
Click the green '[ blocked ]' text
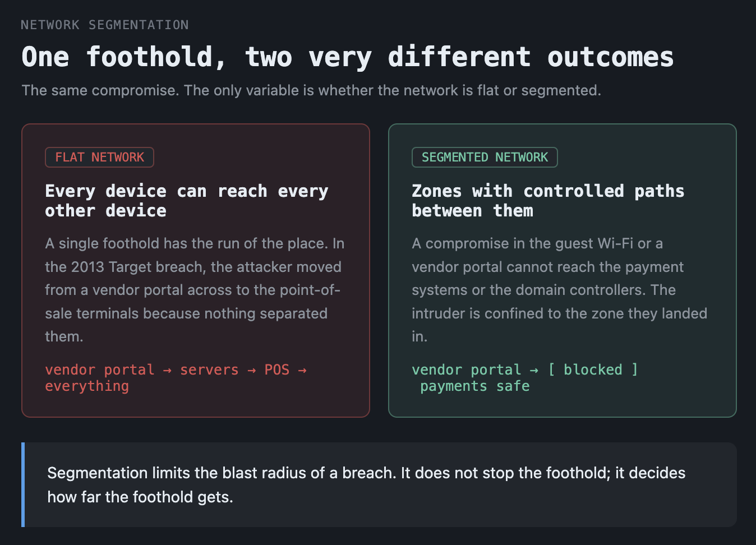click(593, 370)
